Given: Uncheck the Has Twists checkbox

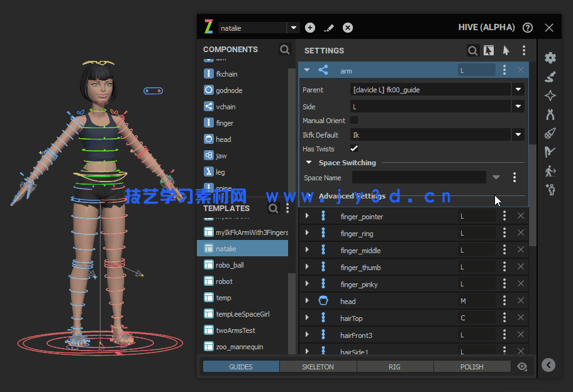Looking at the screenshot, I should click(x=353, y=148).
